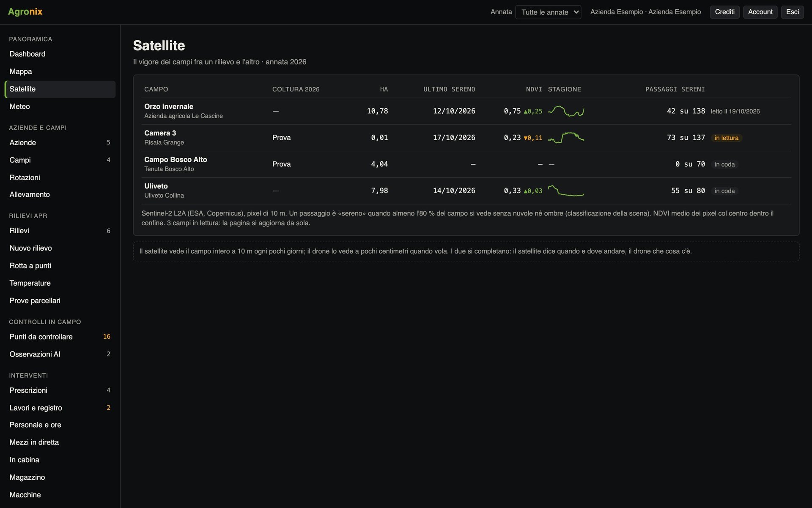Screen dimensions: 812x508
Task: Open Rilievi list
Action: point(60,231)
